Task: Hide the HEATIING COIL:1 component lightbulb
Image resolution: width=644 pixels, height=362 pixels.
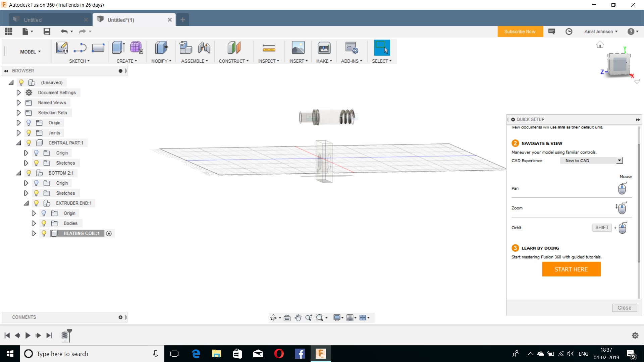Action: pyautogui.click(x=44, y=233)
